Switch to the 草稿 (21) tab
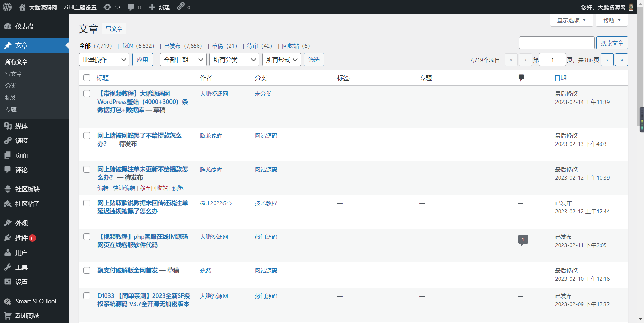 click(217, 46)
